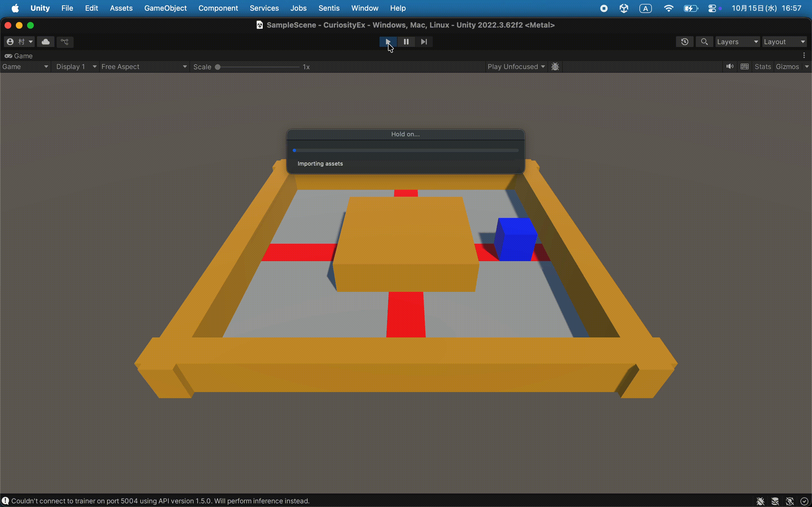Toggle the Stats overlay
The width and height of the screenshot is (812, 507).
[x=762, y=67]
